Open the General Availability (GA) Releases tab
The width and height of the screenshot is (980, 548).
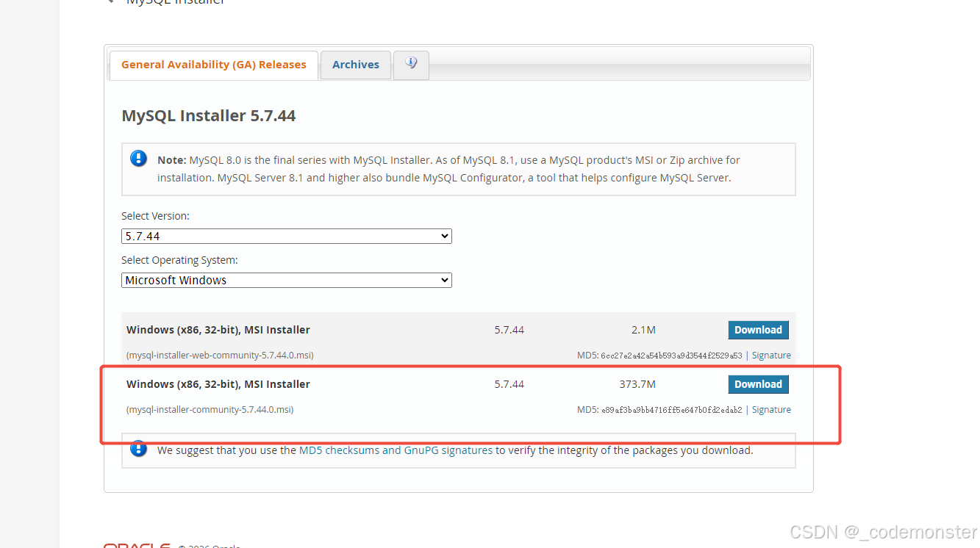tap(214, 65)
